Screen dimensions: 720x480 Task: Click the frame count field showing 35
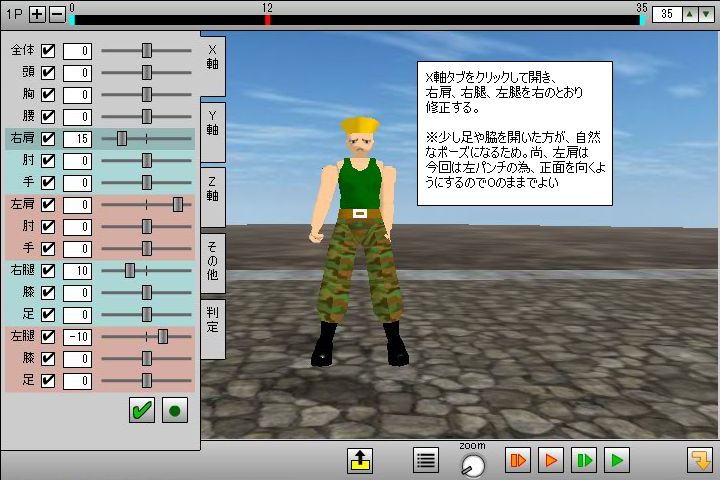pyautogui.click(x=667, y=14)
